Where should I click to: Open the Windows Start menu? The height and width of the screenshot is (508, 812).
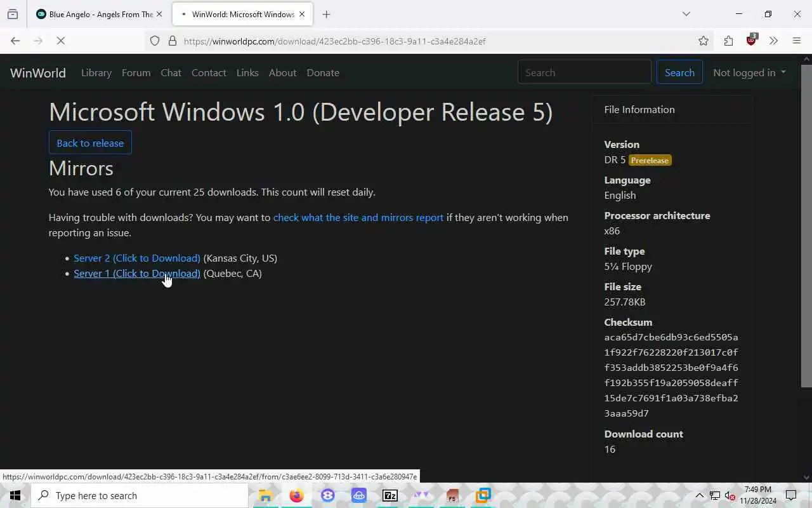coord(15,495)
